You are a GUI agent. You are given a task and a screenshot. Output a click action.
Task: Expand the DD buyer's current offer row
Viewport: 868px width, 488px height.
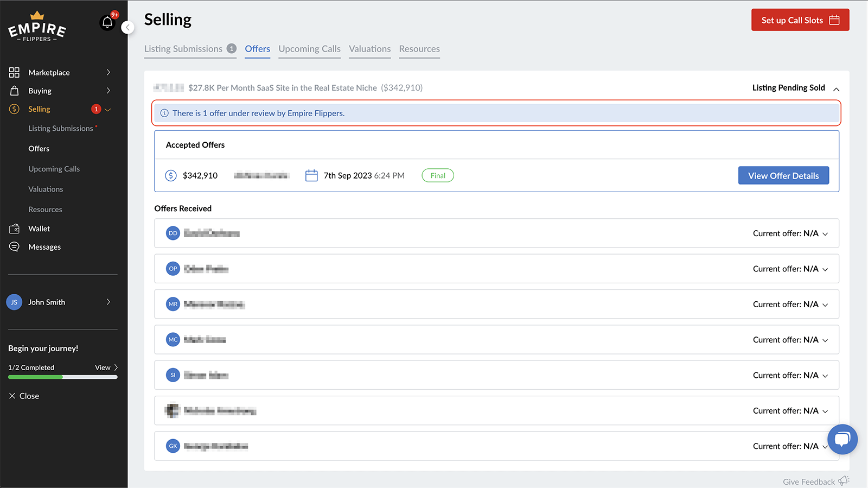click(825, 234)
